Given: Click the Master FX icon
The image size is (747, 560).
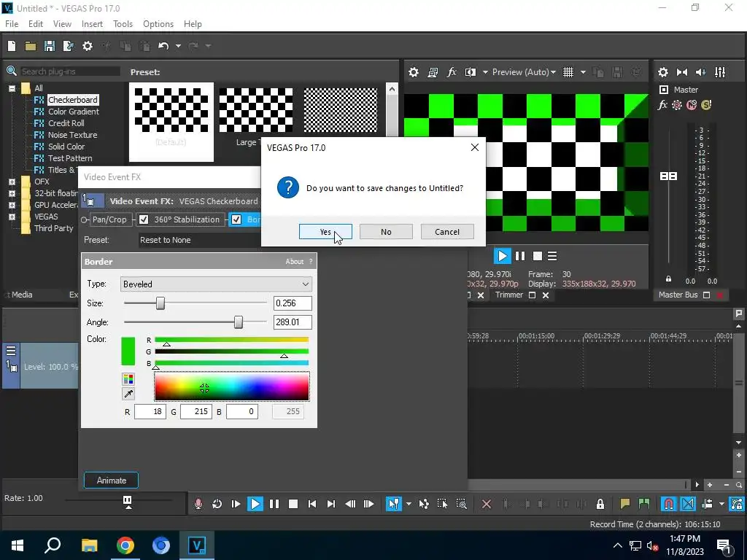Looking at the screenshot, I should [x=662, y=105].
